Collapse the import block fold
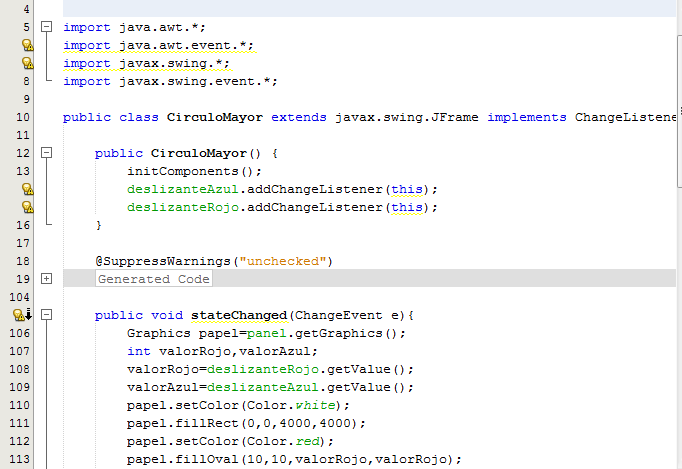Image resolution: width=682 pixels, height=469 pixels. pyautogui.click(x=47, y=27)
